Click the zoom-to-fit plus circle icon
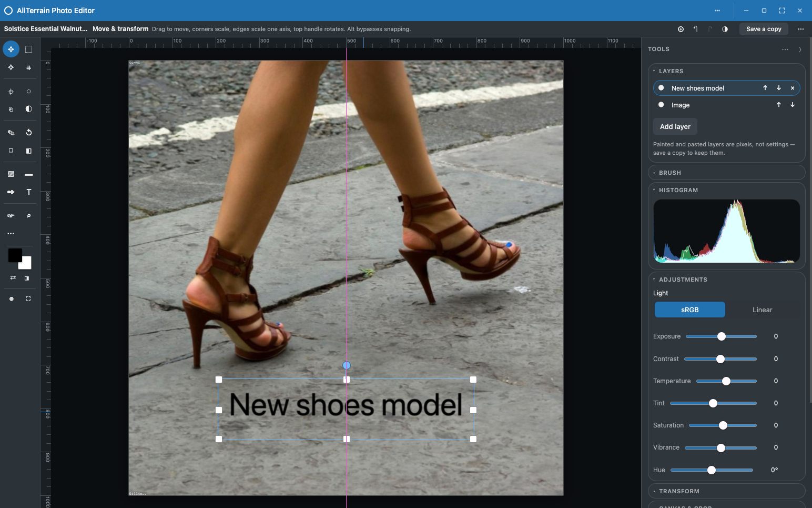The image size is (812, 508). pyautogui.click(x=681, y=29)
